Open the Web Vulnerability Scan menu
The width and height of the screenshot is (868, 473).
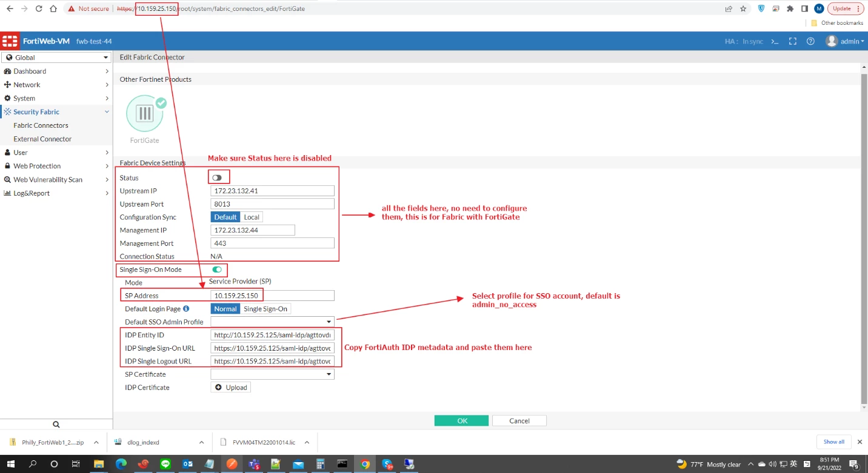pos(56,179)
